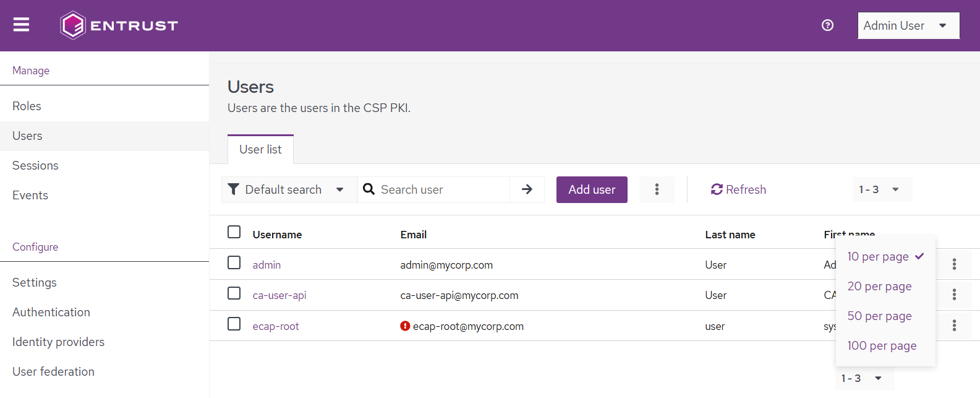Click the Search user input field

coord(442,189)
